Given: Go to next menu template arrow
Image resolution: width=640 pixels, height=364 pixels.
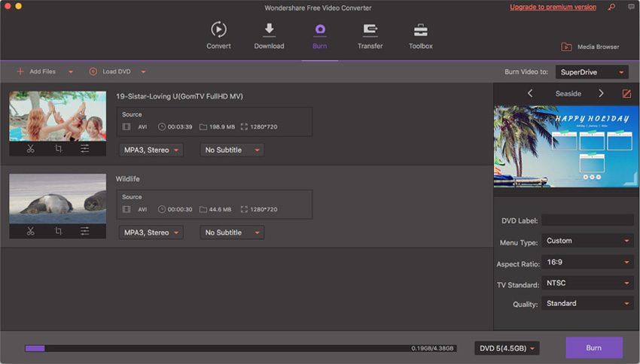Looking at the screenshot, I should 601,94.
